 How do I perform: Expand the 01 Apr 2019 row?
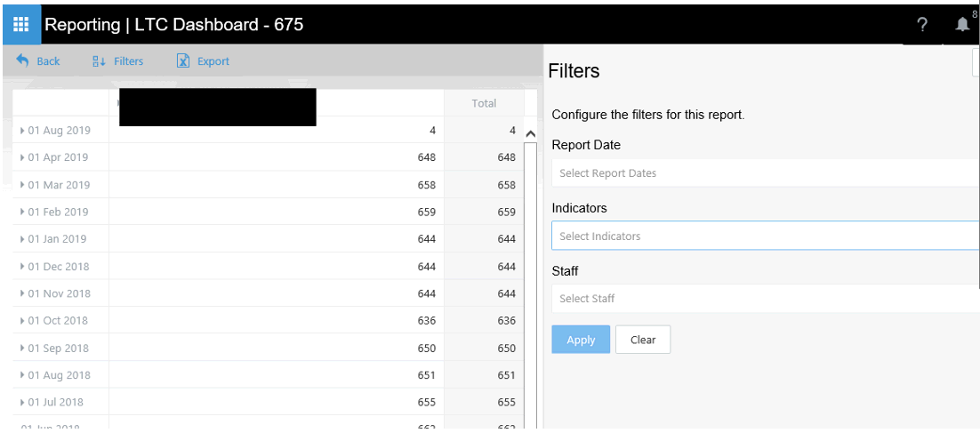coord(23,157)
